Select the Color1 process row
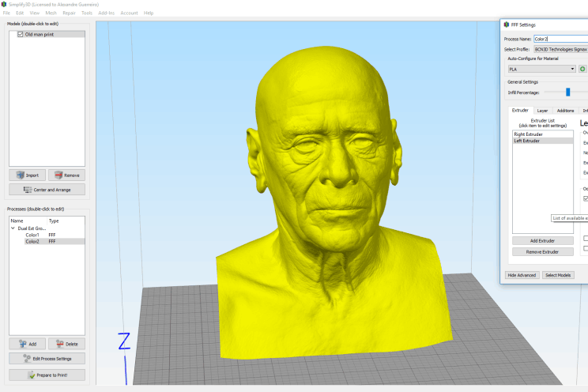The width and height of the screenshot is (588, 392). pos(32,235)
